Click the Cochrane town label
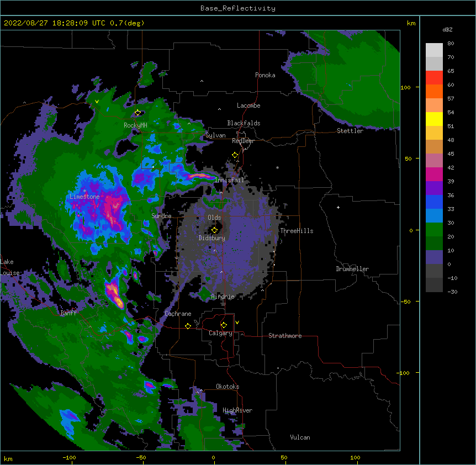The image size is (476, 465). point(178,314)
